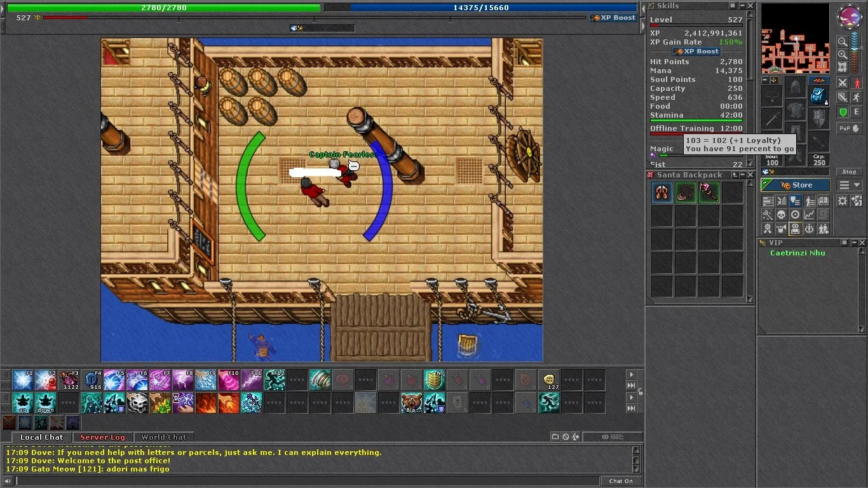868x488 pixels.
Task: Open the options gear icon
Action: (x=842, y=200)
